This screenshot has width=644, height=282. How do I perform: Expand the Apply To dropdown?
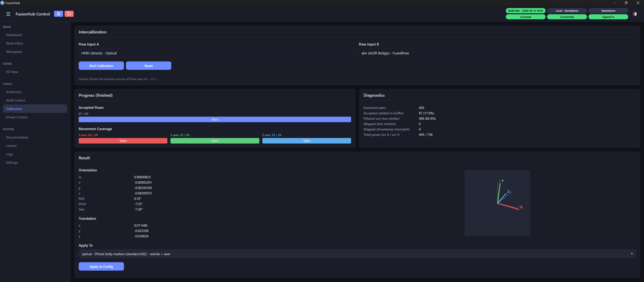click(x=357, y=254)
